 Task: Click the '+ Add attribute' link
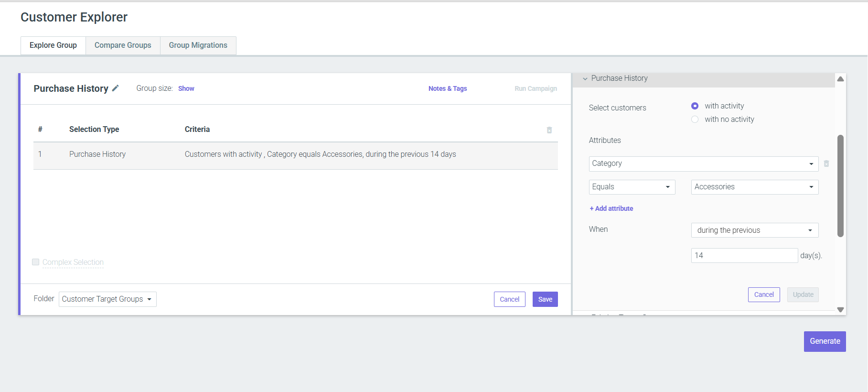pyautogui.click(x=611, y=208)
